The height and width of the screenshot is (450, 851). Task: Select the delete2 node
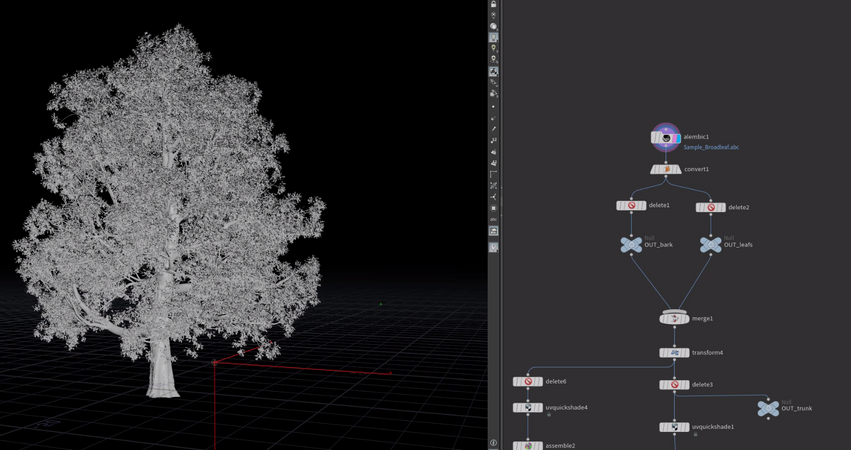710,208
